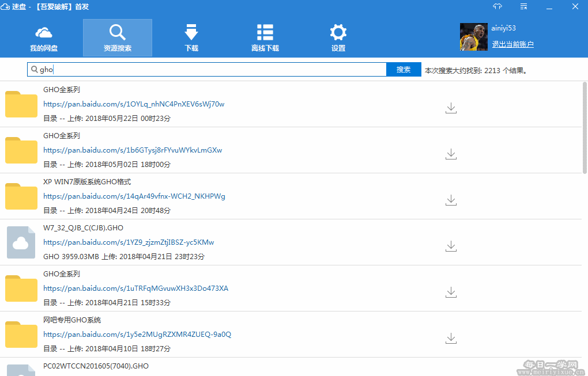Select the title W7_32_QJB_C(CJB).GHO

(83, 228)
